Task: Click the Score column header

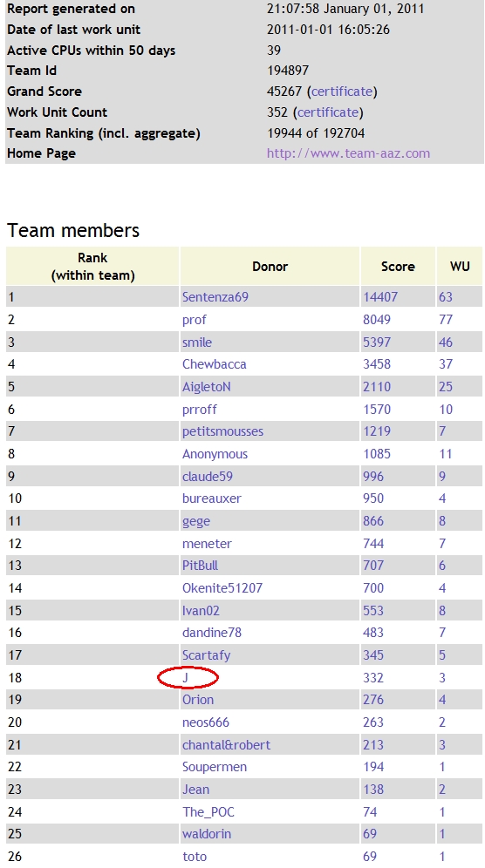Action: point(398,267)
